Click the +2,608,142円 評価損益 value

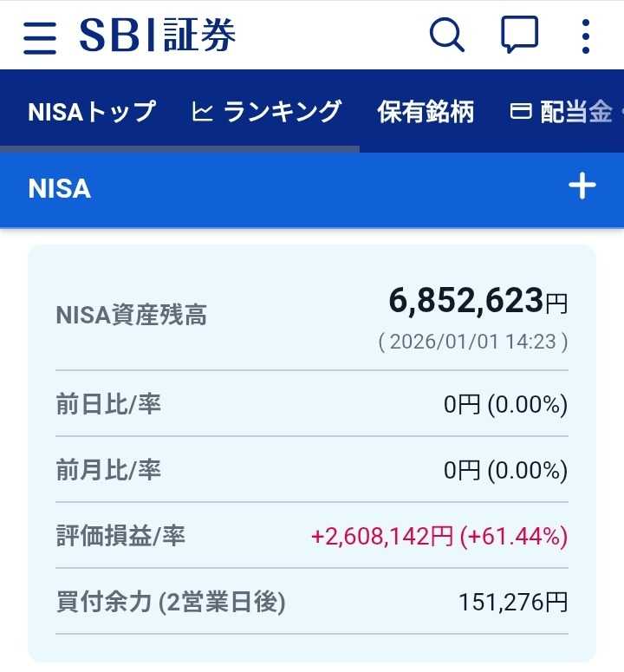(381, 537)
